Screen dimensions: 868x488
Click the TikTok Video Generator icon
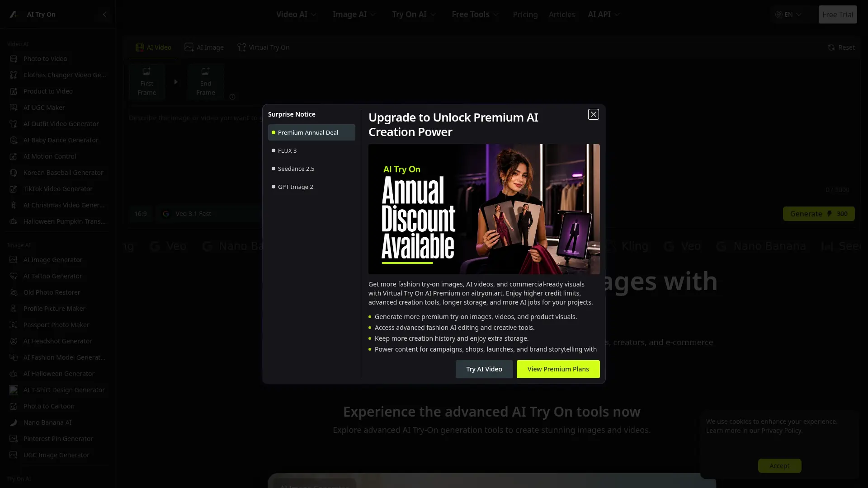[x=14, y=189]
